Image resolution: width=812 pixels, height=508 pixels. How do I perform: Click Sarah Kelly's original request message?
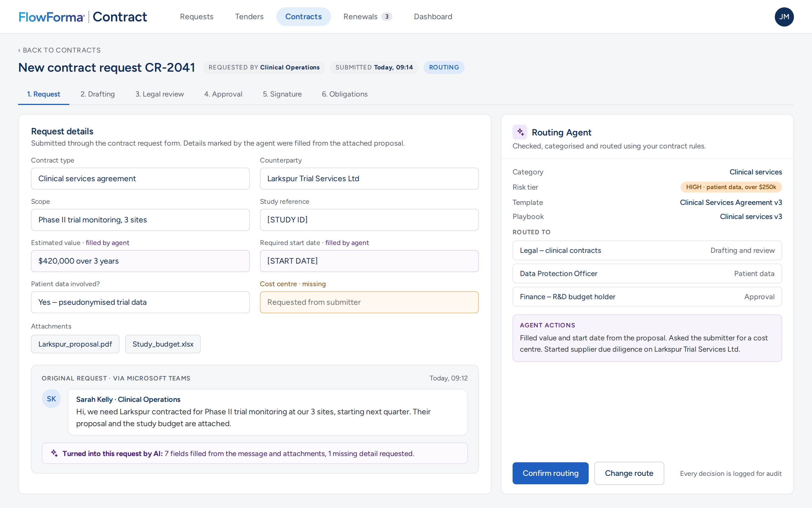(267, 412)
